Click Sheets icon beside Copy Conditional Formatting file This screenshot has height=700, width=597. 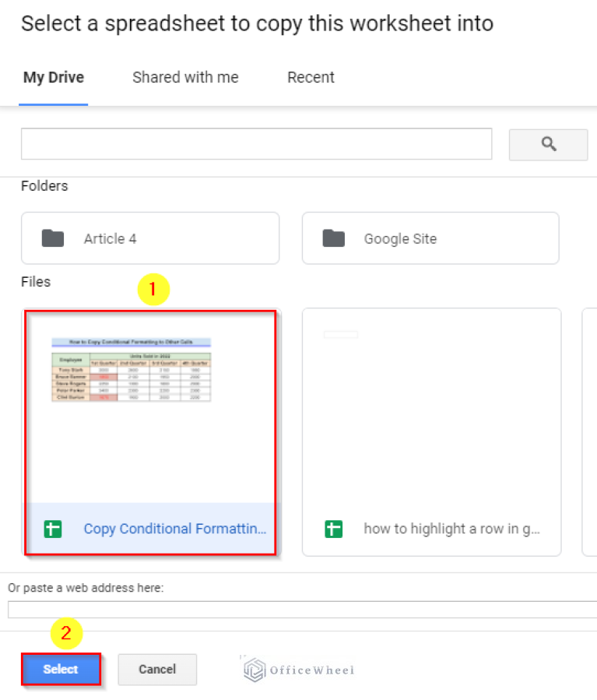coord(53,529)
